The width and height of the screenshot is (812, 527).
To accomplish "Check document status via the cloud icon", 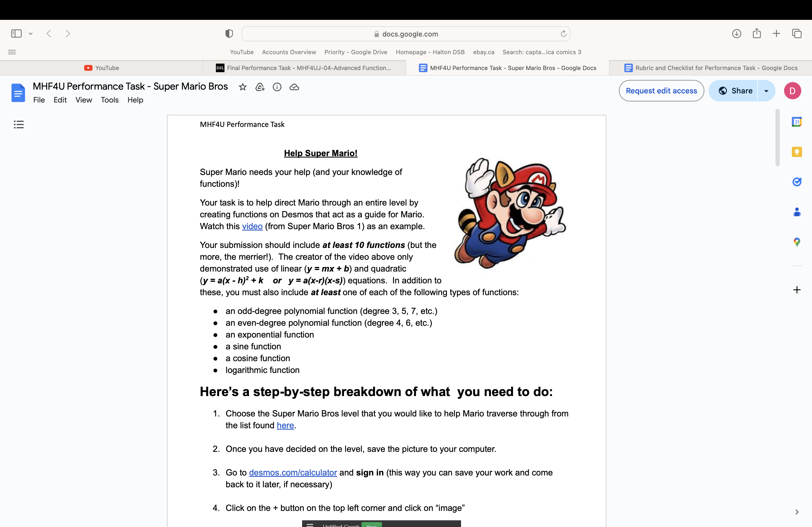I will pos(294,87).
